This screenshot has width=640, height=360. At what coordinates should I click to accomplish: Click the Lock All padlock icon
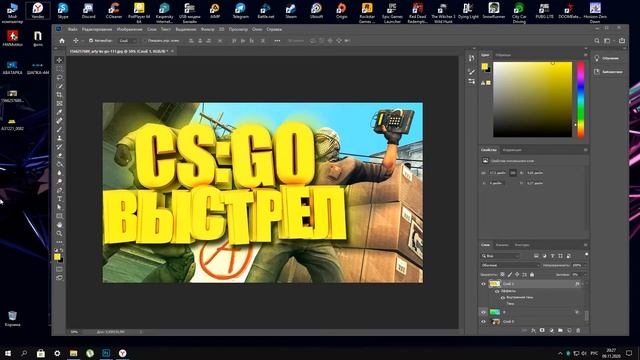[x=532, y=275]
